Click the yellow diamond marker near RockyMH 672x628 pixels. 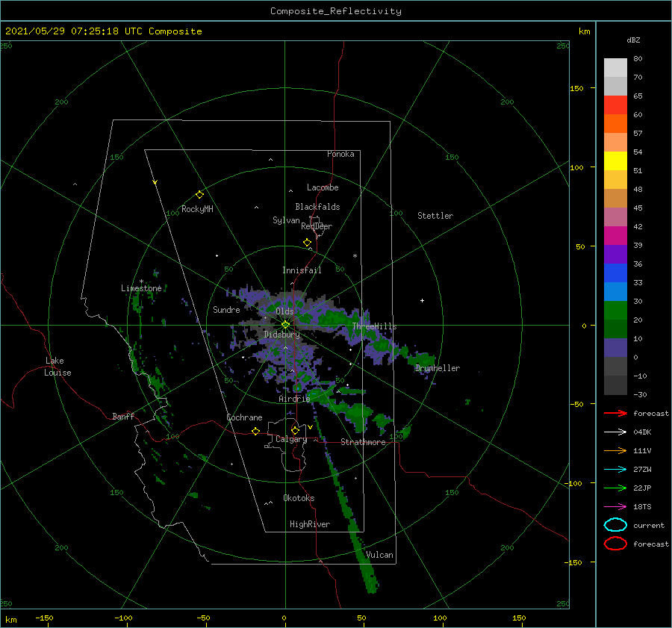point(199,195)
